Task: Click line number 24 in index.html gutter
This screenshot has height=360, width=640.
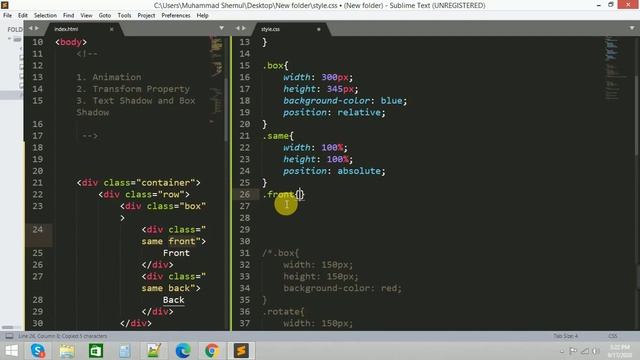Action: click(38, 229)
